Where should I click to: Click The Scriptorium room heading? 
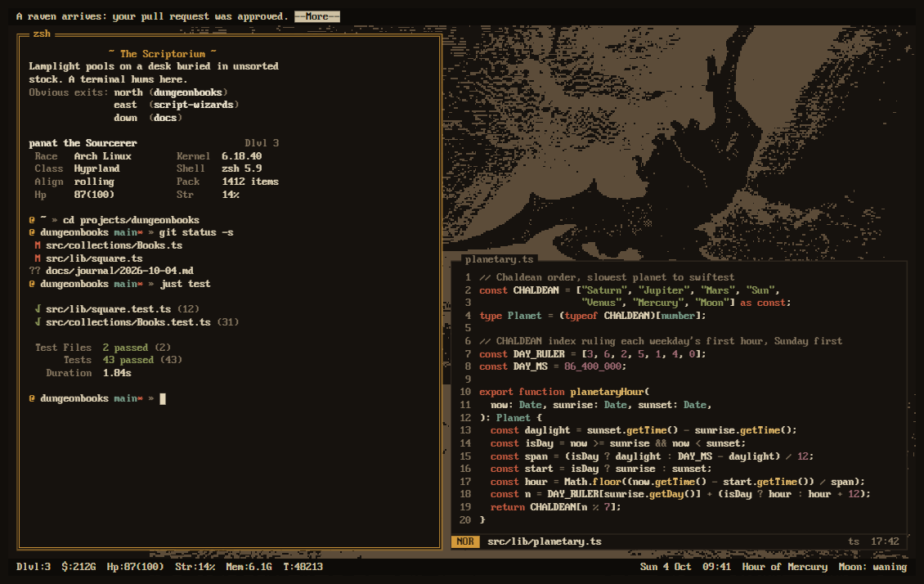coord(163,54)
